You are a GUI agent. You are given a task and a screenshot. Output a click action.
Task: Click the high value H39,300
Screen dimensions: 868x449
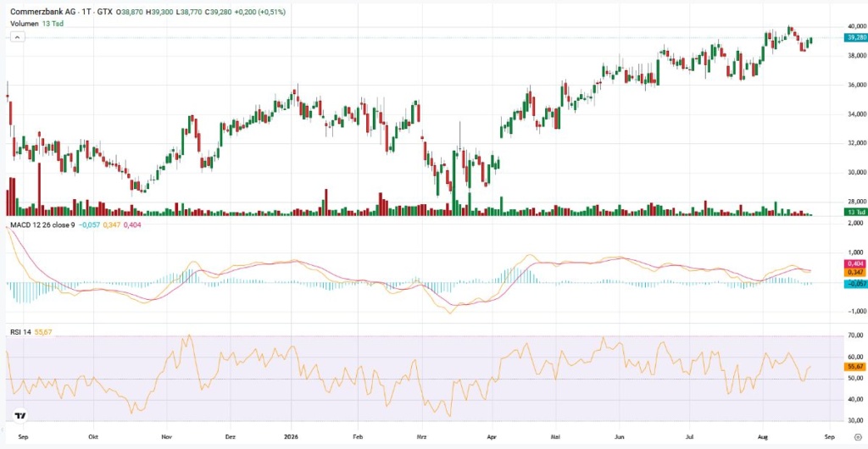coord(161,12)
